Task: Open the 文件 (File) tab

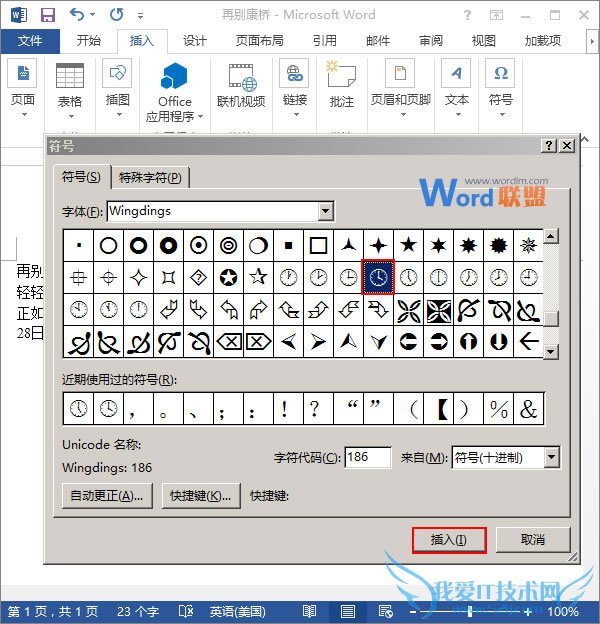Action: click(30, 41)
